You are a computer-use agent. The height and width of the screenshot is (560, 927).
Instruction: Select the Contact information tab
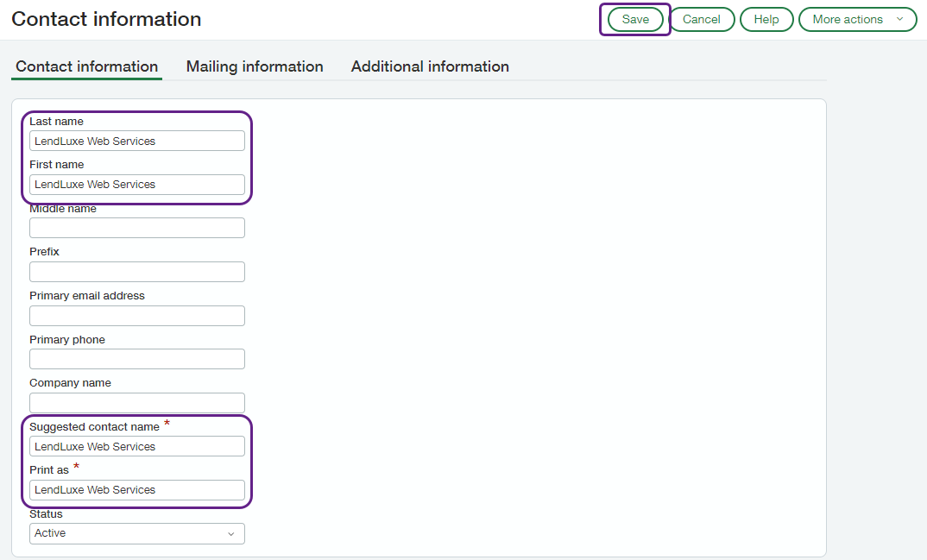click(x=86, y=66)
